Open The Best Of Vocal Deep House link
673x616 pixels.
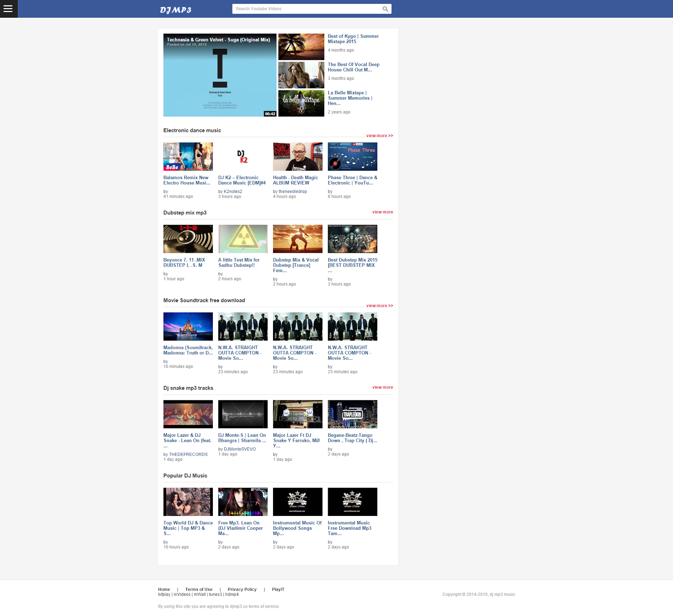354,67
